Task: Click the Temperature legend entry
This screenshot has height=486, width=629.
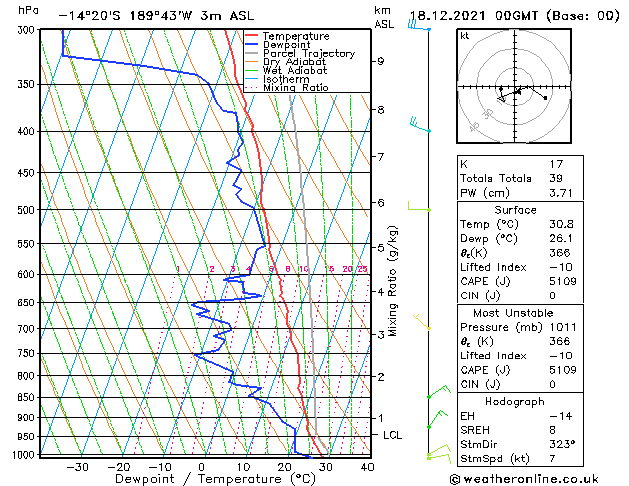Action: [296, 36]
